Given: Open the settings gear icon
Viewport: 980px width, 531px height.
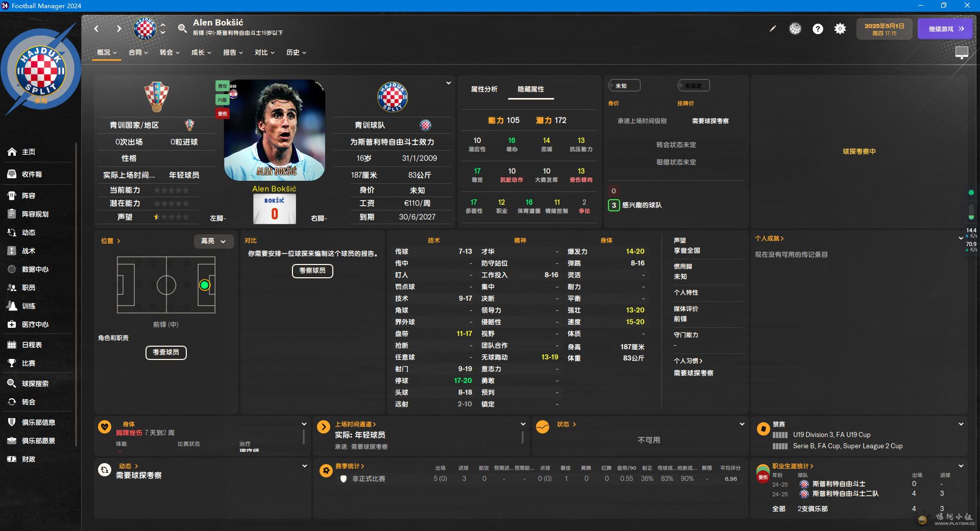Looking at the screenshot, I should (x=840, y=29).
